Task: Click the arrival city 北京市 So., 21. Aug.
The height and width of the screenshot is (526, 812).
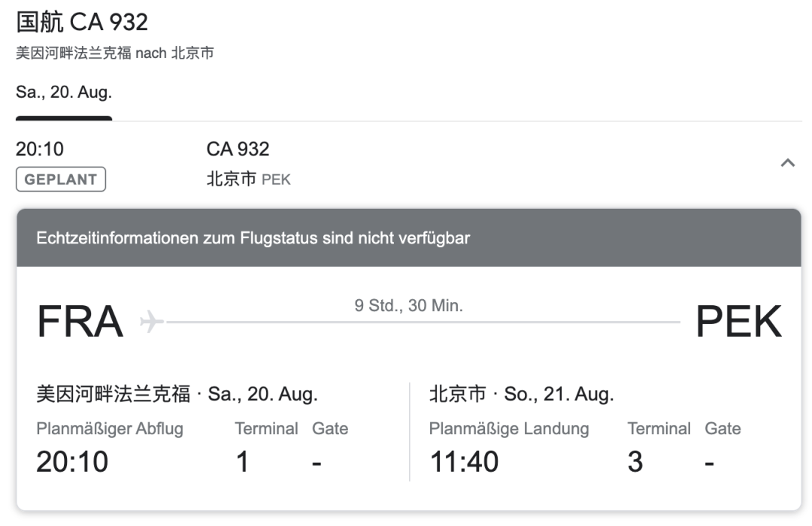Action: [x=521, y=394]
